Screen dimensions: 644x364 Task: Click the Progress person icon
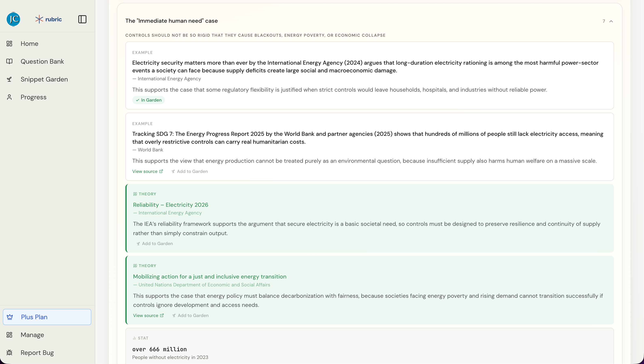tap(9, 97)
